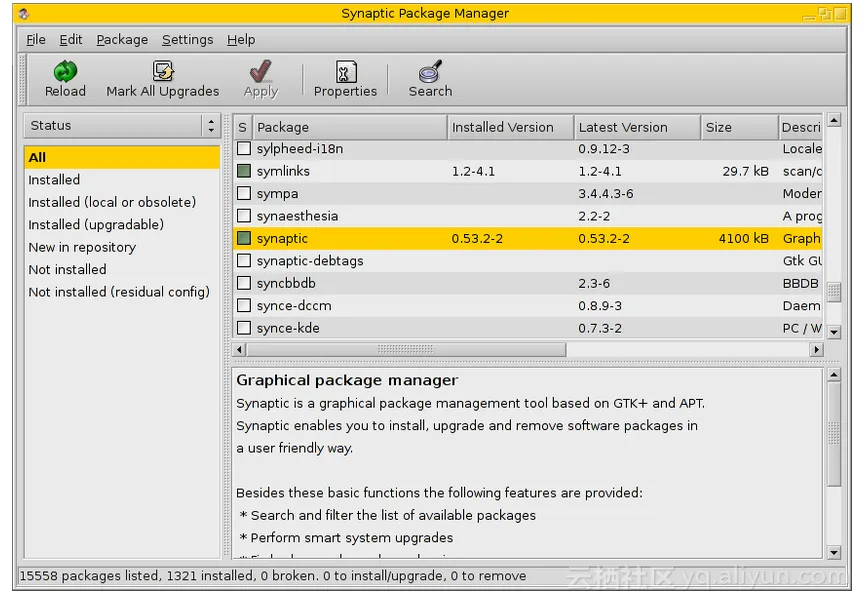
Task: Mark the synce-kde package checkbox
Action: (x=244, y=328)
